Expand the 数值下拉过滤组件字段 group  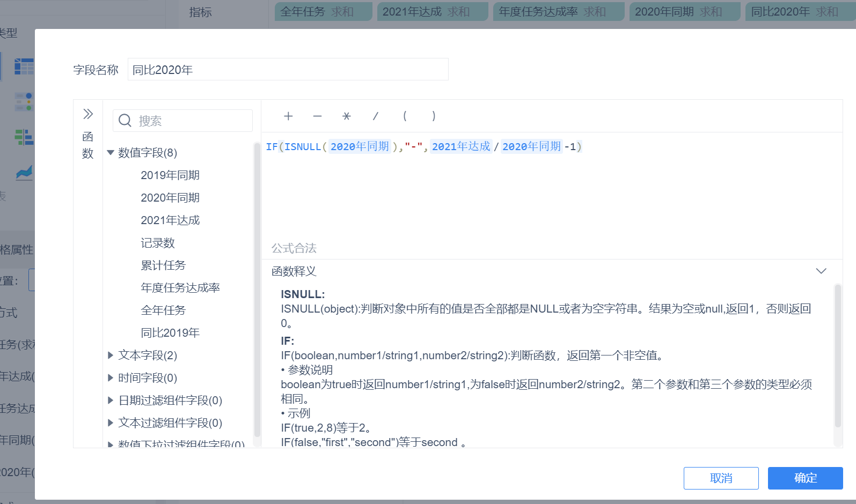(111, 444)
